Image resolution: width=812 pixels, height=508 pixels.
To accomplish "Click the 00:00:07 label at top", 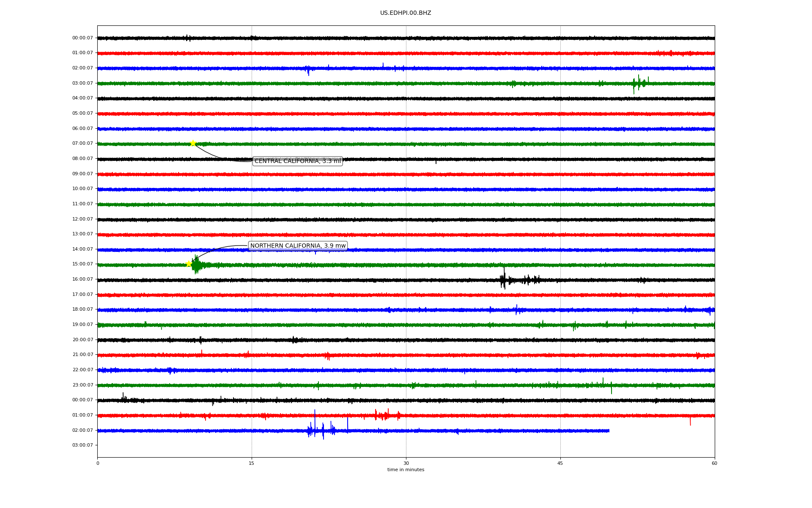I will (82, 38).
